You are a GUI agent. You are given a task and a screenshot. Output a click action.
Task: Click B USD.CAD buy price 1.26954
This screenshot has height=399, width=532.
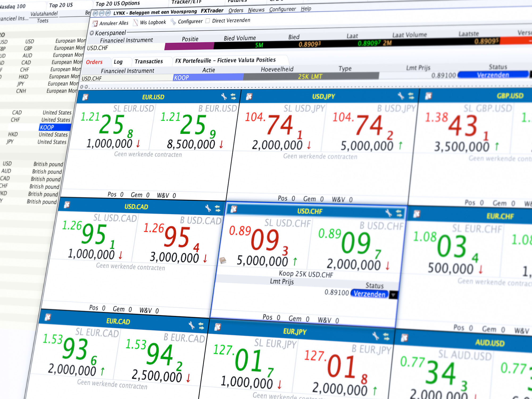point(171,238)
